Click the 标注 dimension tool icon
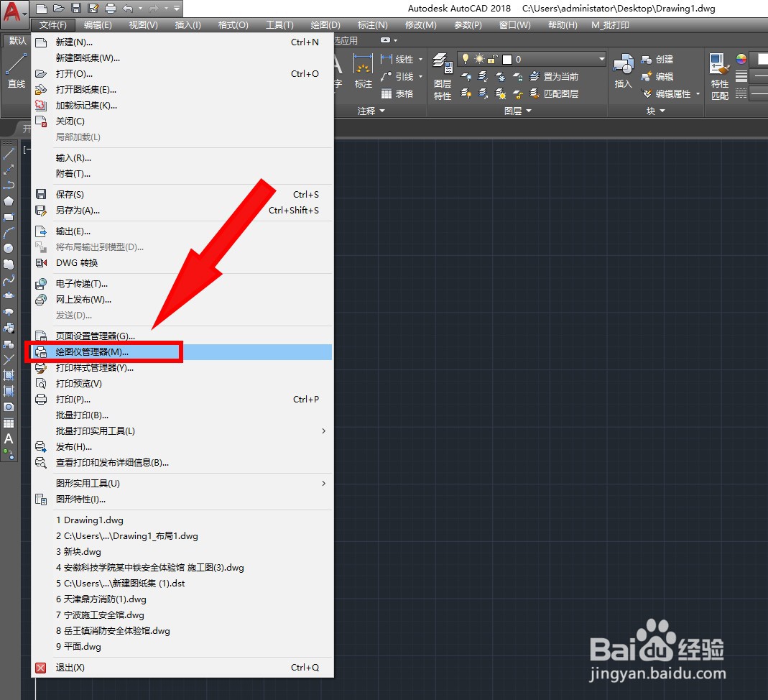Screen dimensions: 768x700 tap(363, 71)
